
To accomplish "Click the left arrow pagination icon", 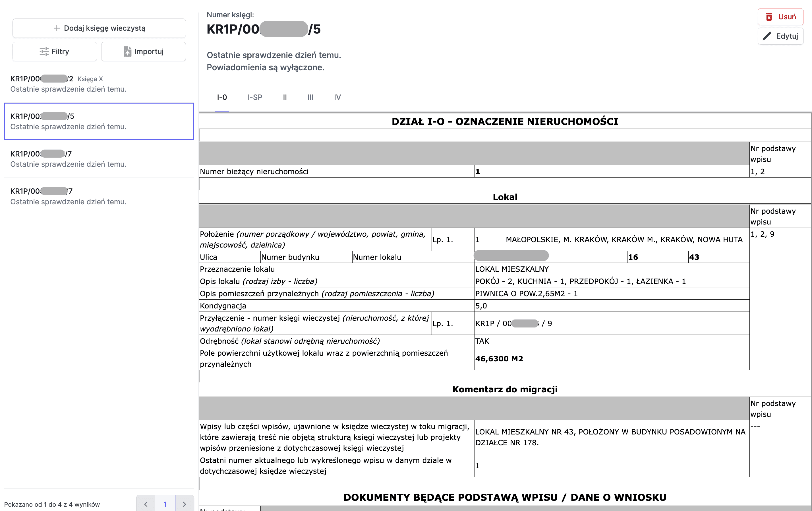I will (x=146, y=504).
